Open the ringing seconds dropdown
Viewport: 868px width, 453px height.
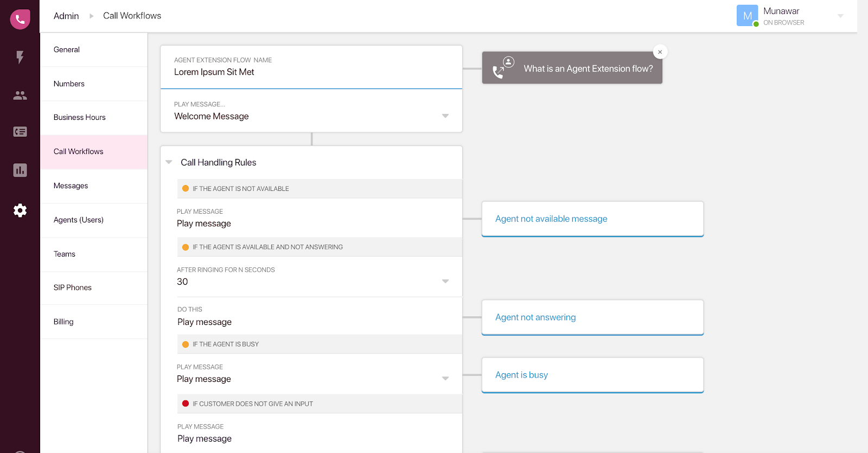click(x=445, y=282)
